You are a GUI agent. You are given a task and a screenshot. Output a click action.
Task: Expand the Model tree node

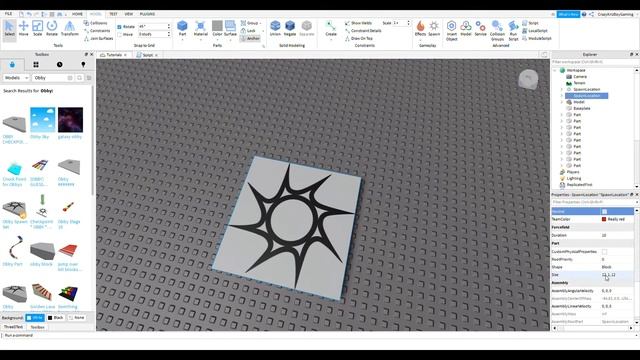click(x=562, y=102)
